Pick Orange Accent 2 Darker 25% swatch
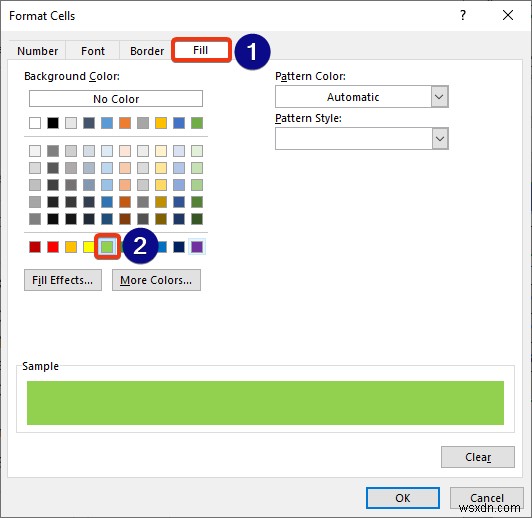Screen dimensions: 532x518 pyautogui.click(x=125, y=202)
